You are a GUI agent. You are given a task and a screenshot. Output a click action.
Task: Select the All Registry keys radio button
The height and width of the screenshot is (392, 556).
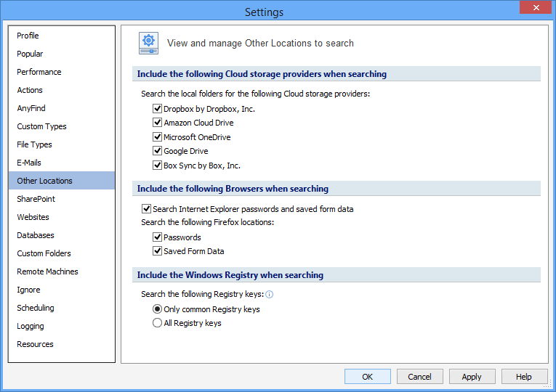[157, 323]
